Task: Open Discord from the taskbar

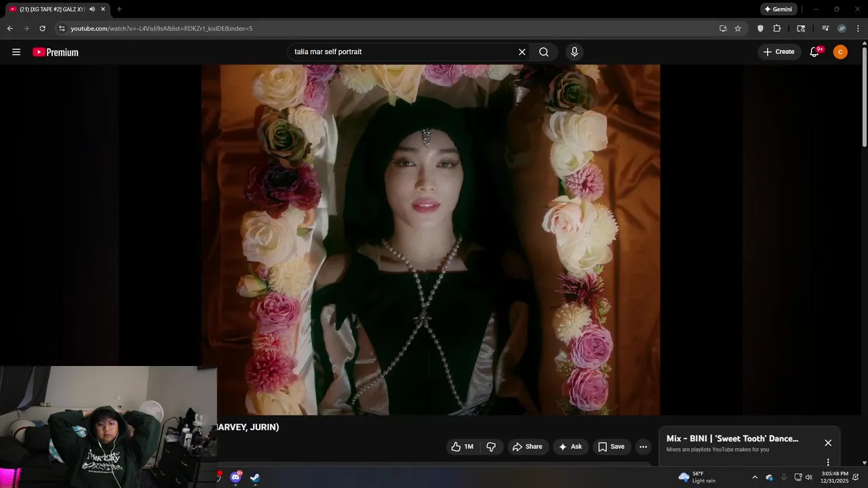Action: (235, 478)
